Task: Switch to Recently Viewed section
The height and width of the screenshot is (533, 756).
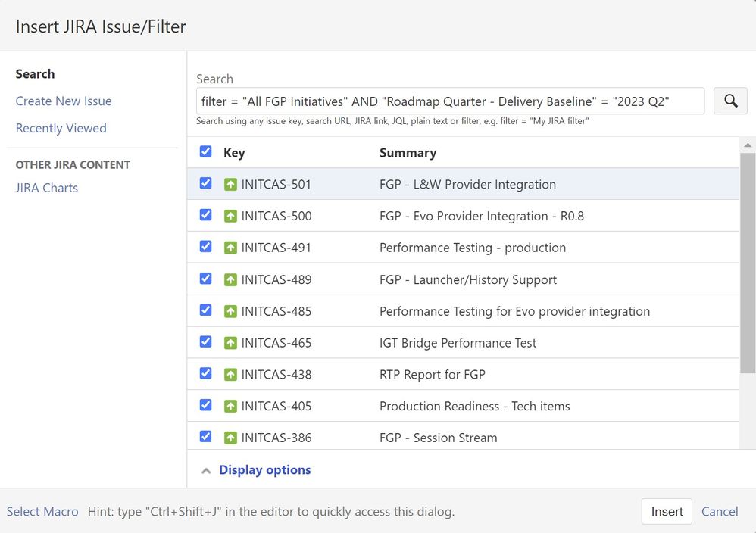Action: pyautogui.click(x=61, y=129)
